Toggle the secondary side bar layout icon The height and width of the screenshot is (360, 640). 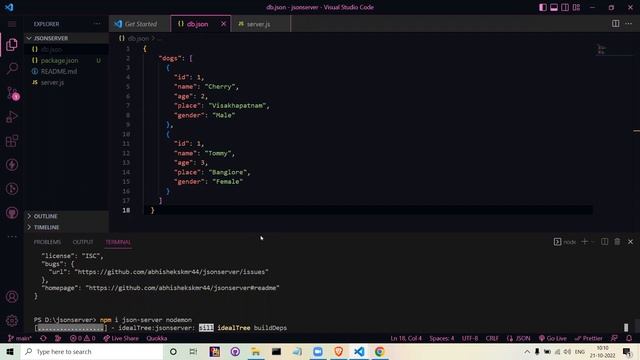(x=565, y=7)
